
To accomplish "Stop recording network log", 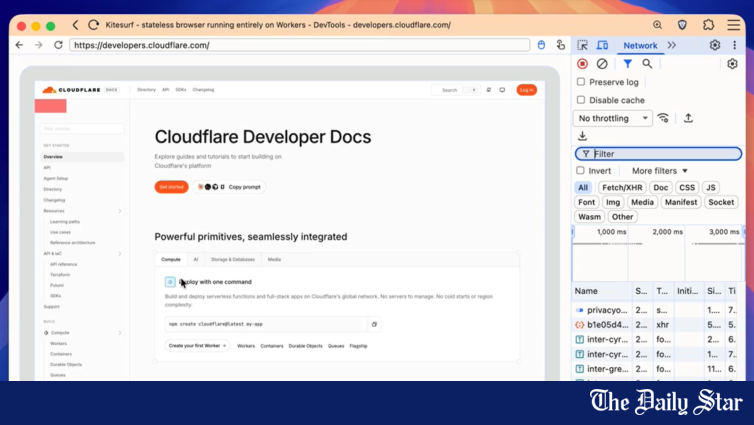I will click(x=582, y=64).
